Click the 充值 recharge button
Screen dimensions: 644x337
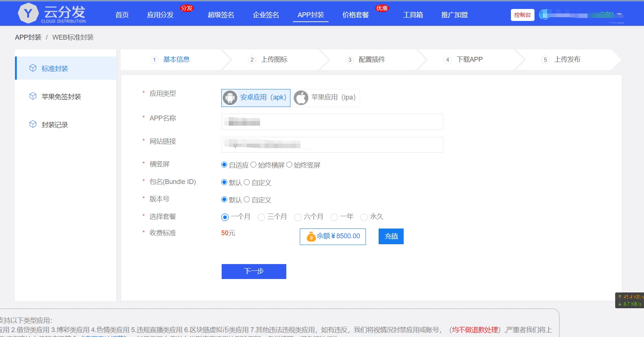tap(391, 236)
